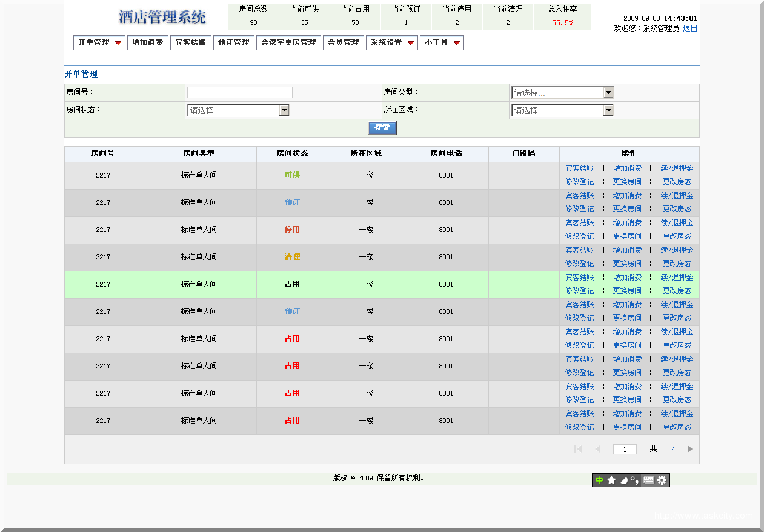Click the 退出 logout link
The image size is (764, 532).
690,28
